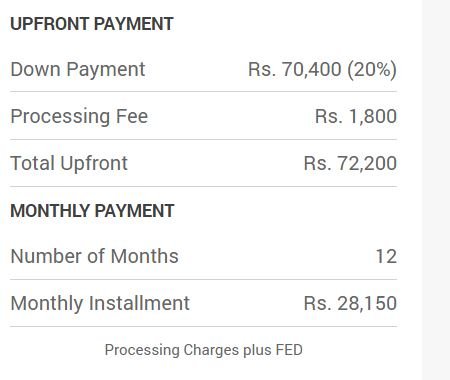
Task: Select the Rs. 72,200 total upfront amount
Action: 350,163
